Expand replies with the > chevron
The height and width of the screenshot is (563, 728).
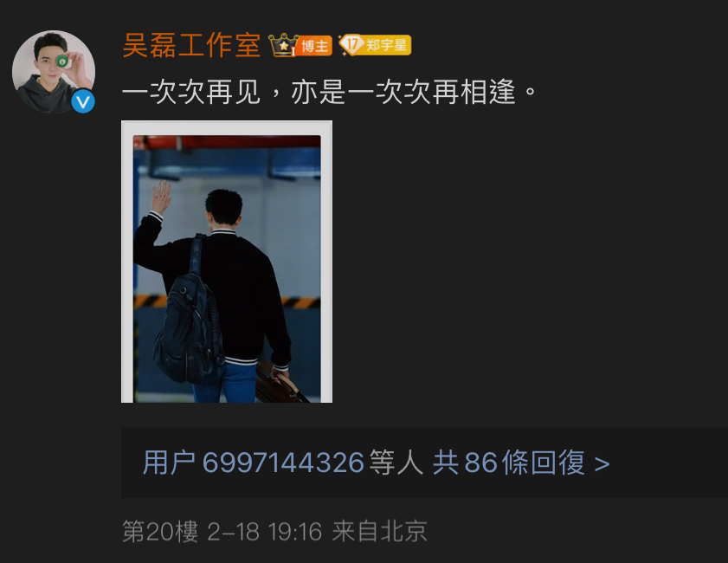[x=602, y=464]
